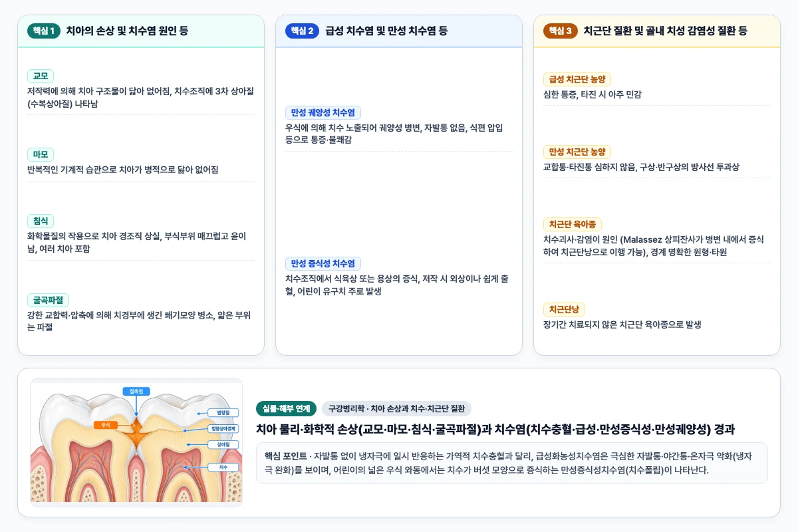This screenshot has height=532, width=798.
Task: Click heading 치근단 질환 및 골내 치성 감염성 질환 등
Action: [666, 31]
